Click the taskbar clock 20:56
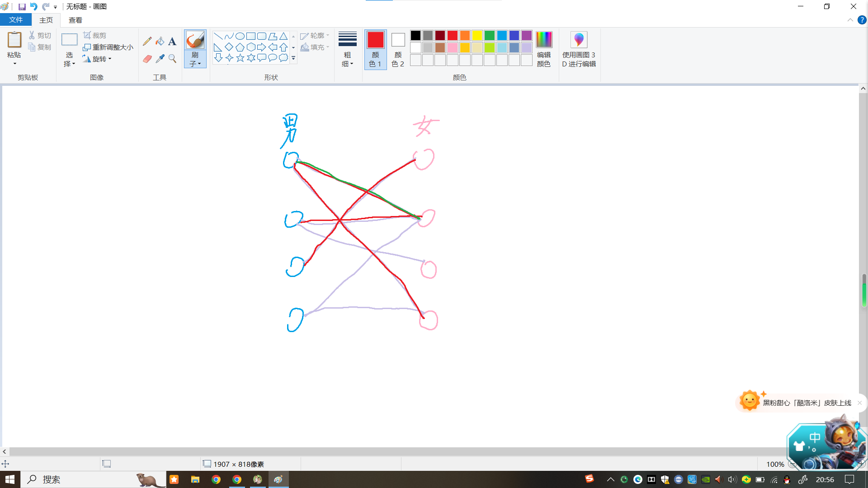868x488 pixels. click(x=825, y=479)
